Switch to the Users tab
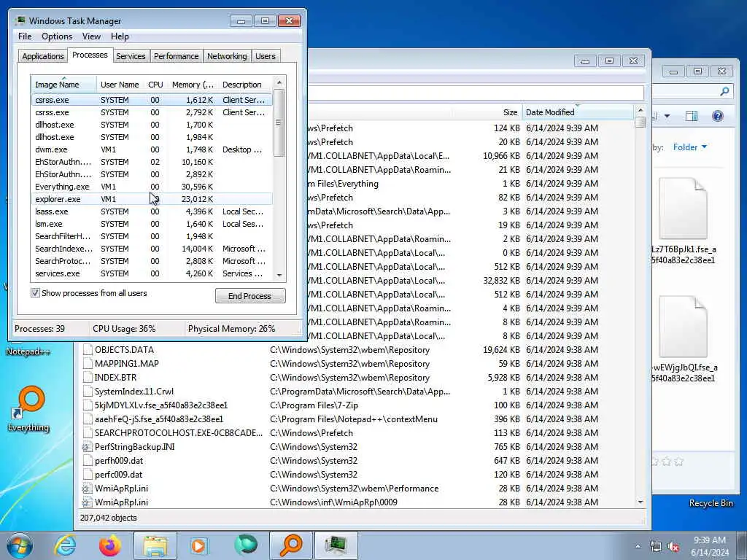This screenshot has height=560, width=747. pos(266,56)
